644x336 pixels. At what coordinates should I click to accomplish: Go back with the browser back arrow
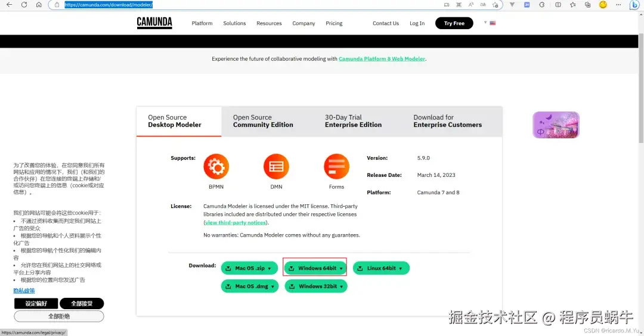(9, 5)
